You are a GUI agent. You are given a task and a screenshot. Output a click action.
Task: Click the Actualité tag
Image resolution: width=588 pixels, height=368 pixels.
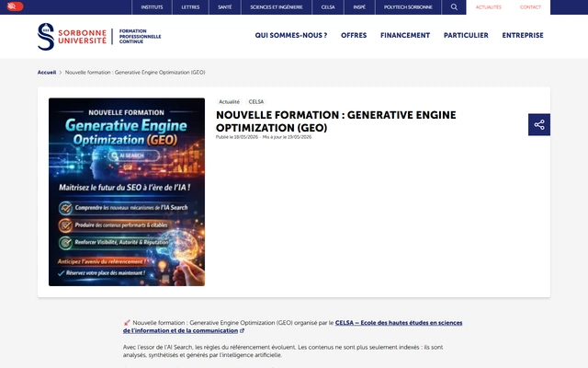coord(229,102)
